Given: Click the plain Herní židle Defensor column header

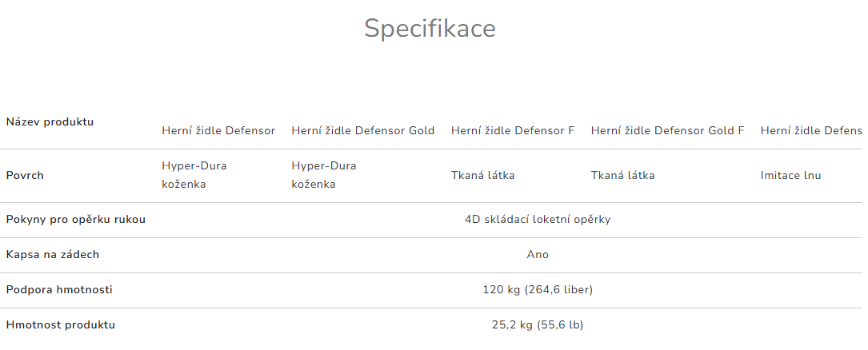Looking at the screenshot, I should click(x=218, y=130).
